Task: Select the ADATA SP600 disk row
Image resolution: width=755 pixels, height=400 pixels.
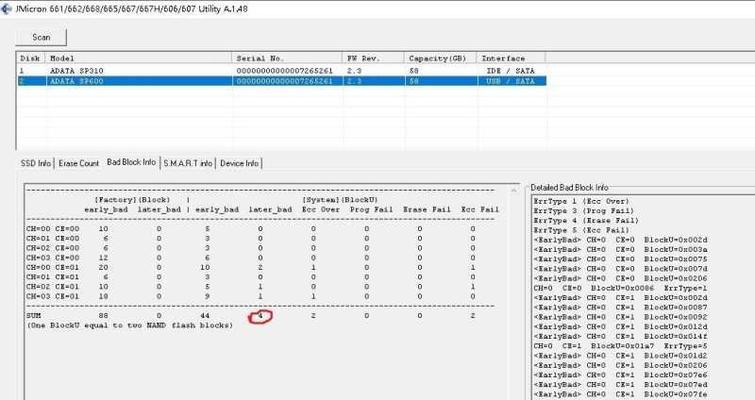Action: pyautogui.click(x=282, y=81)
